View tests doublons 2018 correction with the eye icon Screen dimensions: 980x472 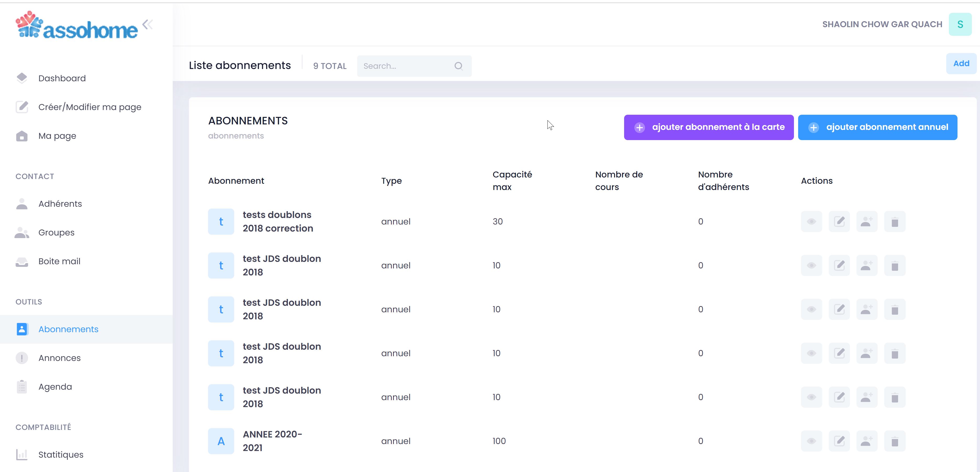pyautogui.click(x=811, y=222)
